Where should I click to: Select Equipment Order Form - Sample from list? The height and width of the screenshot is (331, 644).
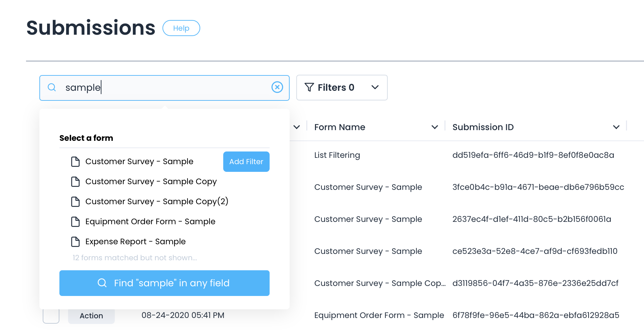pos(150,222)
